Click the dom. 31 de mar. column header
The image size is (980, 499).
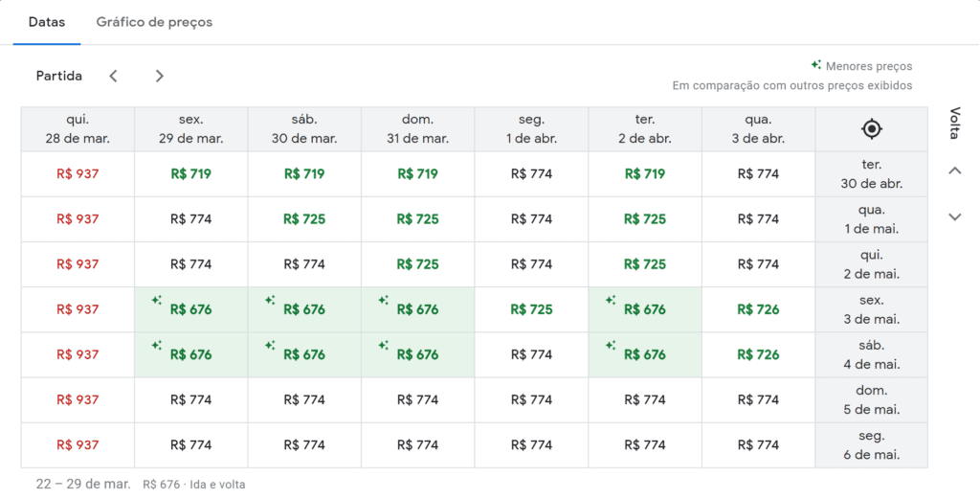coord(417,128)
